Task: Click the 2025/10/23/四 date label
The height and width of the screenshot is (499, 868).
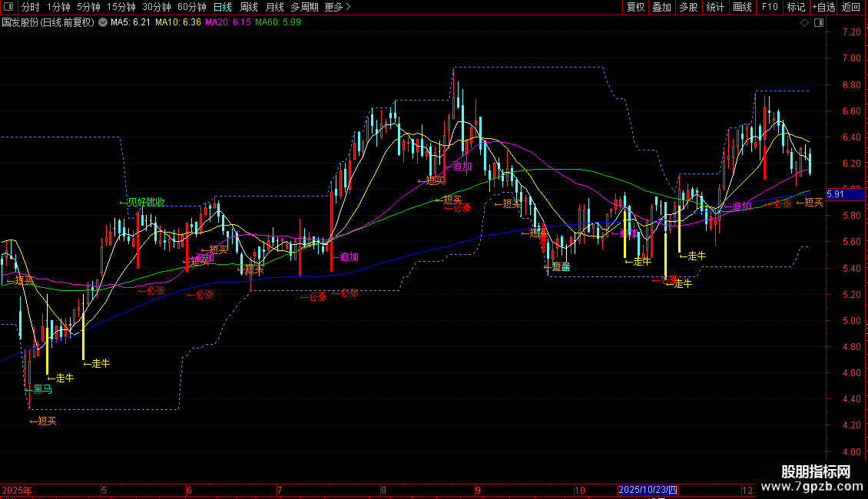Action: click(x=648, y=490)
